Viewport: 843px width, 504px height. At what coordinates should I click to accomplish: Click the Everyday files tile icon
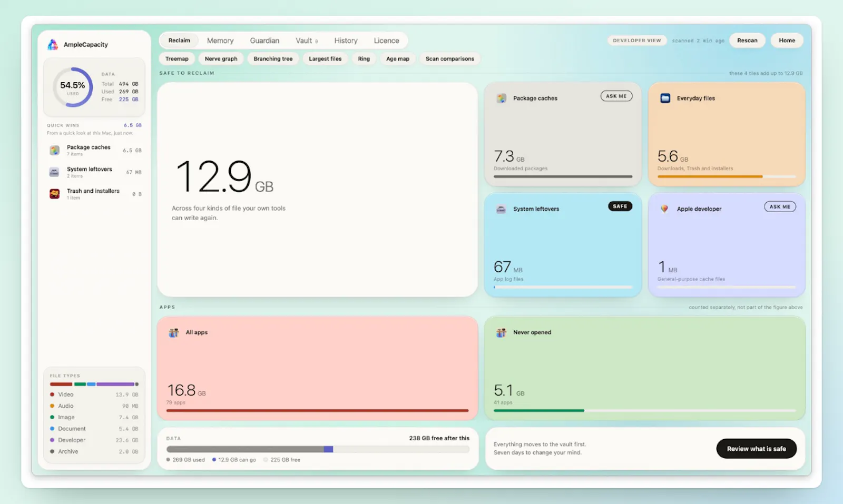(665, 98)
